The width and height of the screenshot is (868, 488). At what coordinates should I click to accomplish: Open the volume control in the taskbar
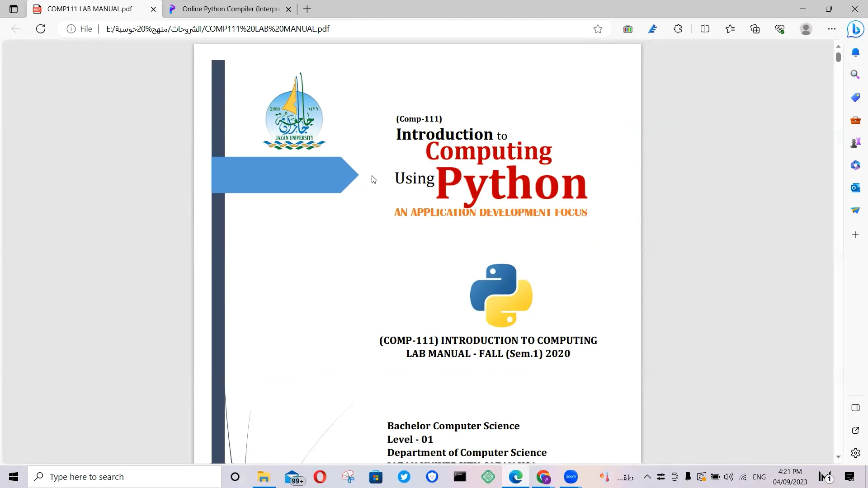[x=728, y=477]
